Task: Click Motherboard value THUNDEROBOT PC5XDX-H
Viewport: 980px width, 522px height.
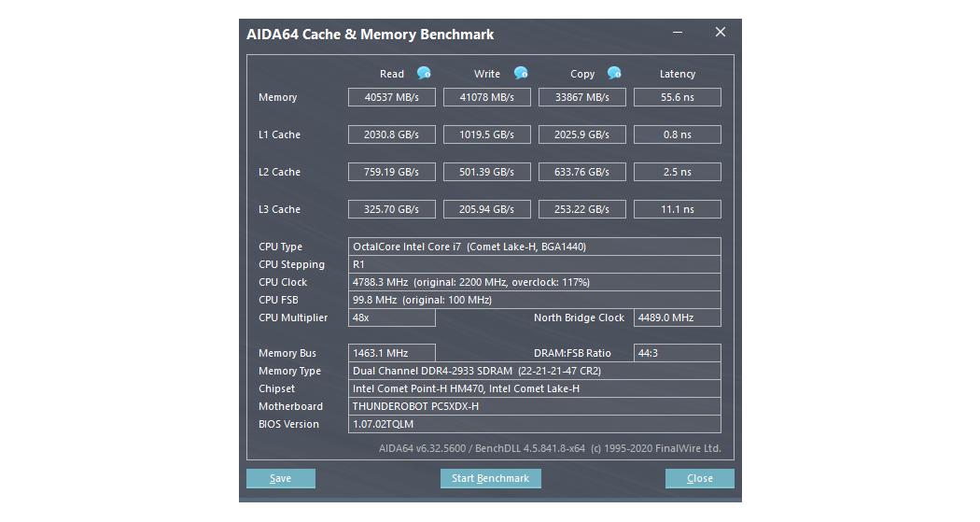Action: [535, 406]
